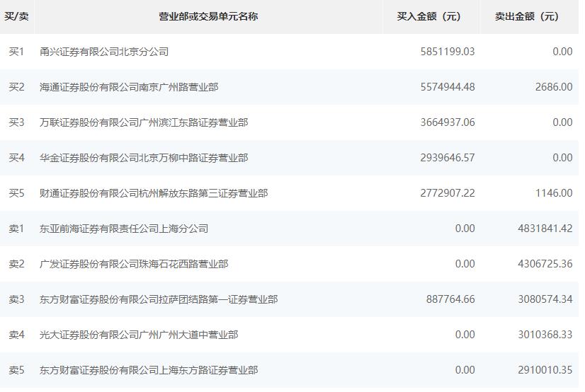Click the 0.00 sell amount in row 买3
The image size is (585, 392).
562,122
